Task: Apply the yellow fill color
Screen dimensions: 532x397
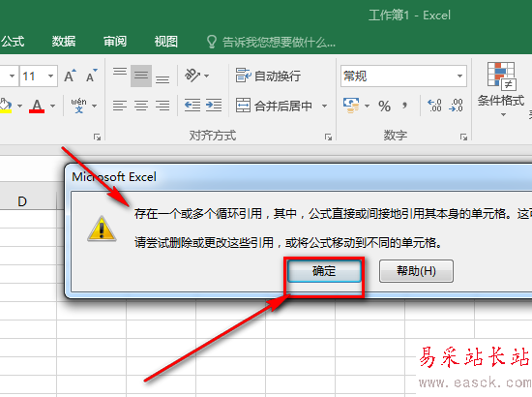Action: pos(5,106)
